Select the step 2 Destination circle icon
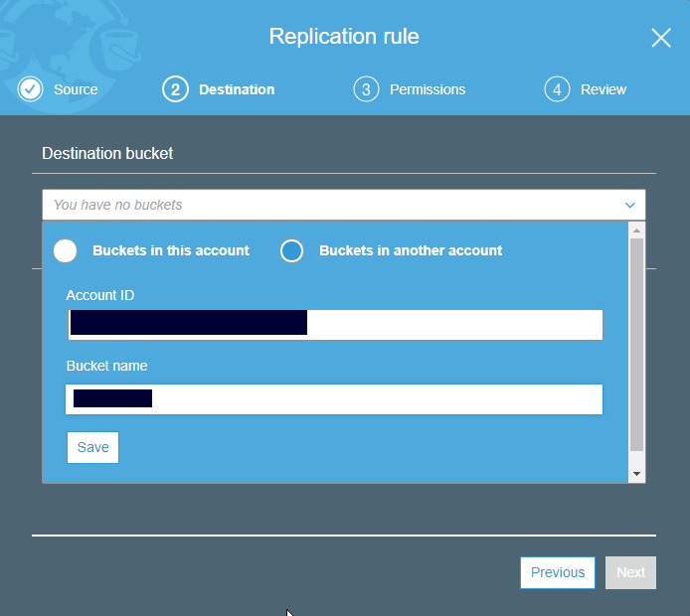690x616 pixels. 175,89
